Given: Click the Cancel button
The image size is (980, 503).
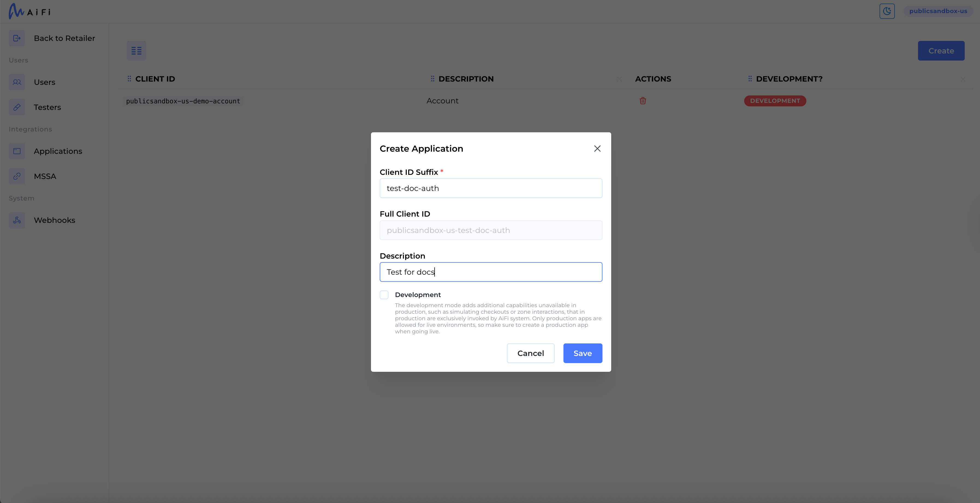Looking at the screenshot, I should (530, 353).
